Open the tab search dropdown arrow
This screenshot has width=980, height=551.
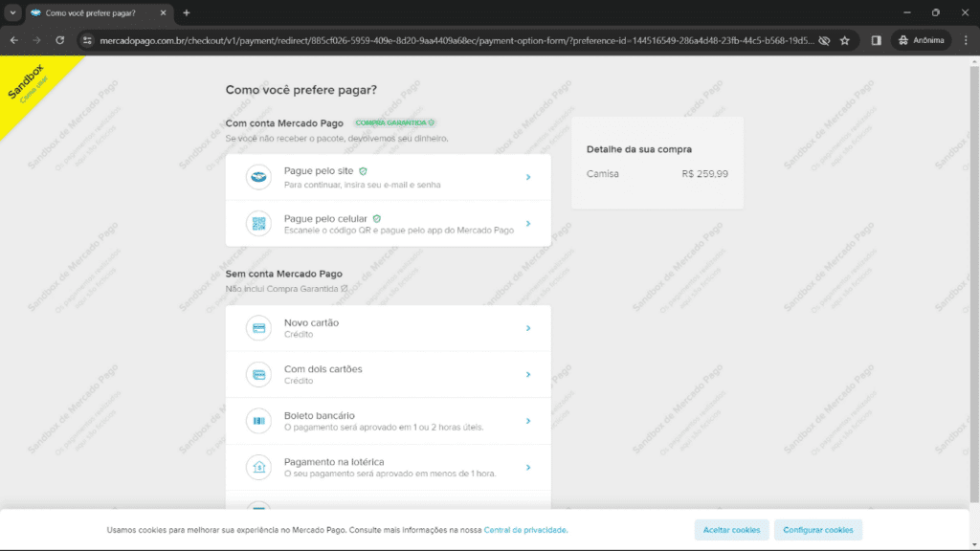tap(12, 12)
